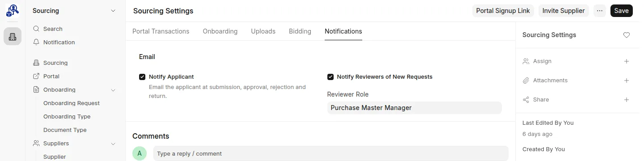
Task: Click the Assign person icon
Action: coord(526,61)
